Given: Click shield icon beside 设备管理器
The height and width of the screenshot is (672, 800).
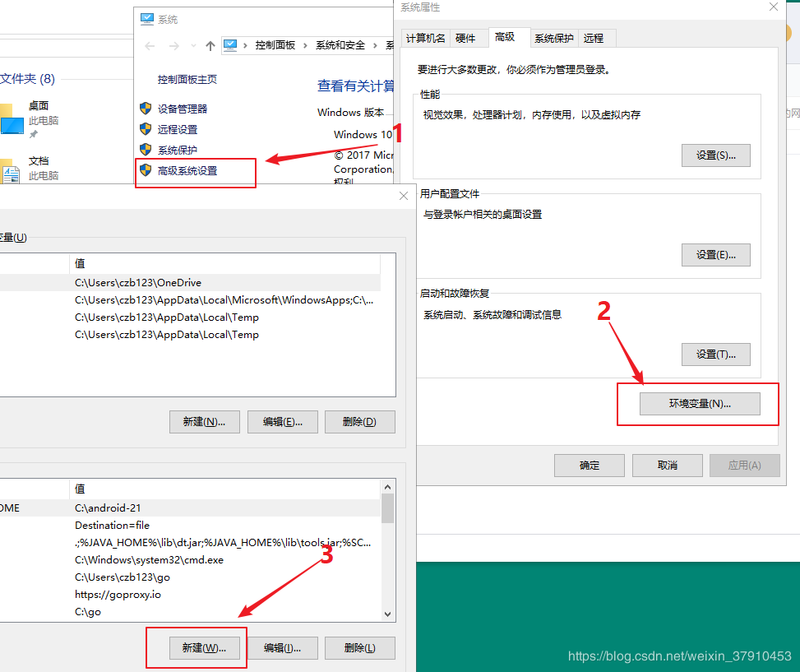Looking at the screenshot, I should click(x=146, y=109).
